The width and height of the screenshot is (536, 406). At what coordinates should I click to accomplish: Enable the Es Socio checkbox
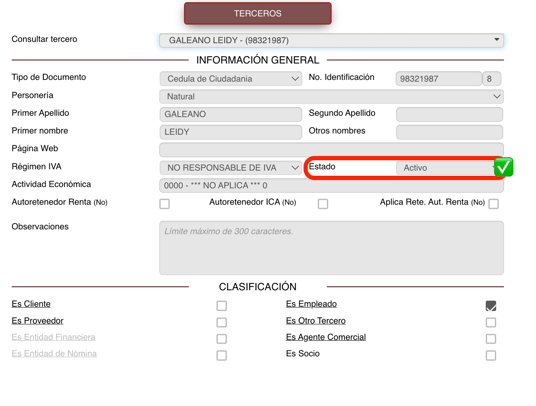(x=491, y=355)
